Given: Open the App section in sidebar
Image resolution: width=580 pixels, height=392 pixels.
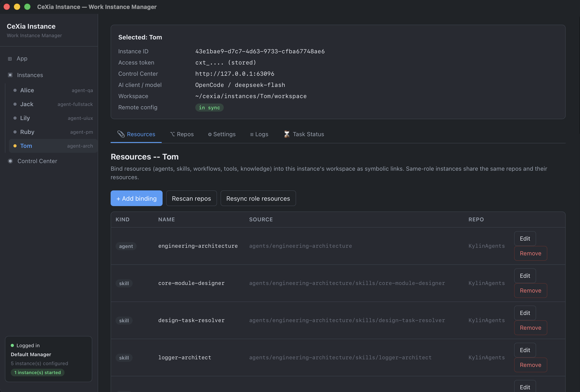Looking at the screenshot, I should tap(49, 59).
